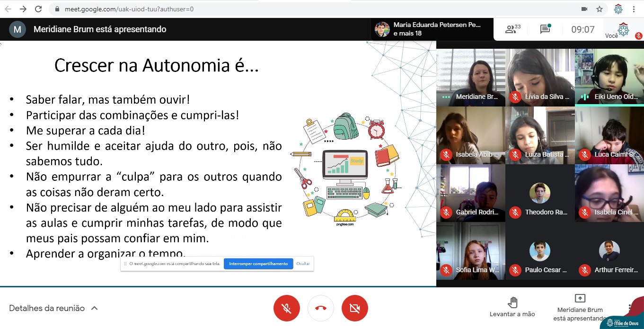Click the raise hand icon
Screen dimensions: 644x329
tap(512, 303)
